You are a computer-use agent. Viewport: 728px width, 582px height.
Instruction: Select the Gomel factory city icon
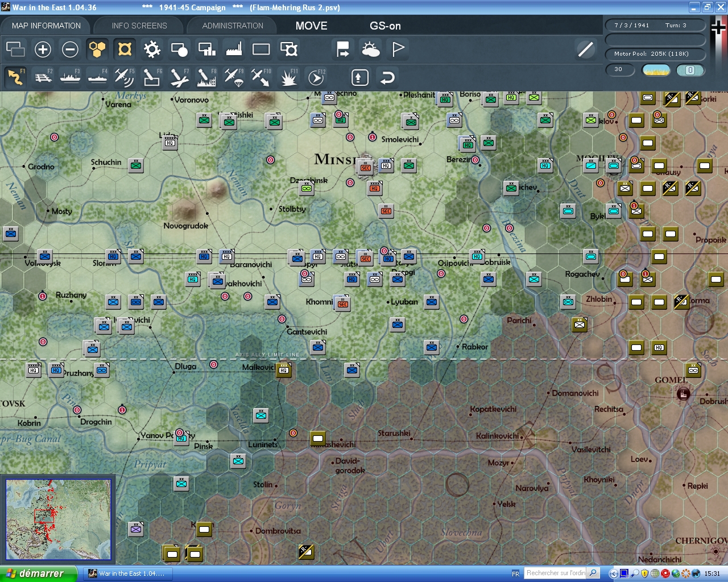point(683,393)
